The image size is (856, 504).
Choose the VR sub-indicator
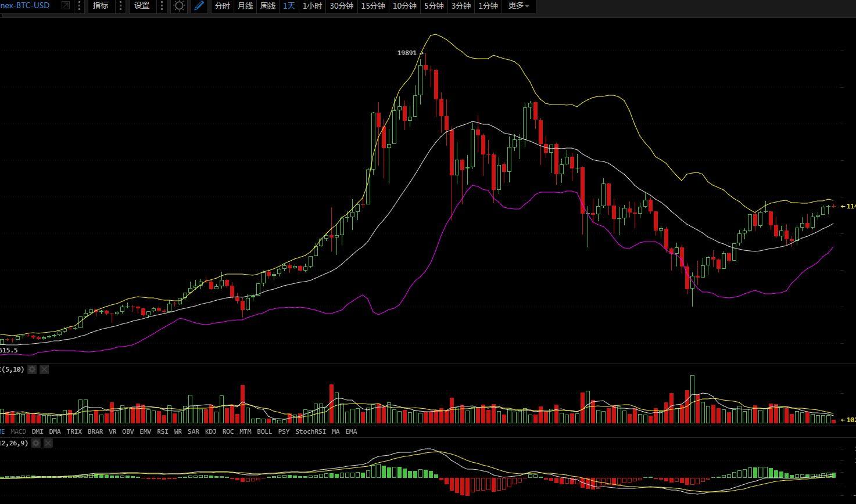click(x=113, y=431)
